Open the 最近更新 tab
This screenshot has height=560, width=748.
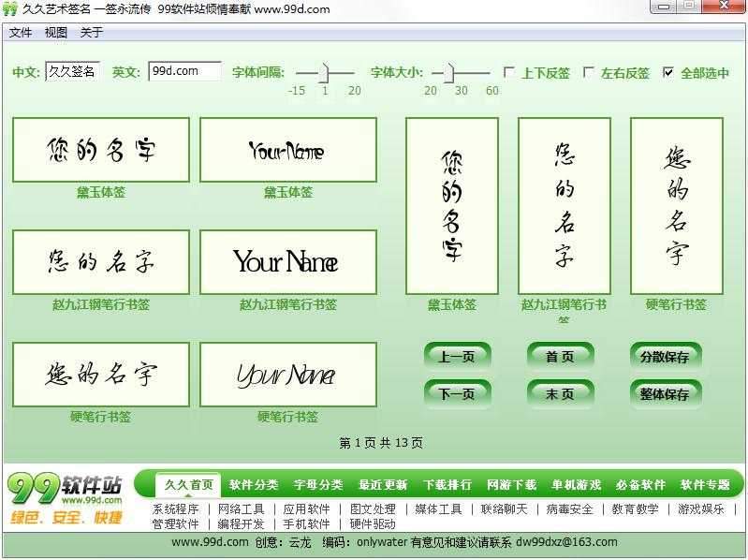tap(383, 485)
